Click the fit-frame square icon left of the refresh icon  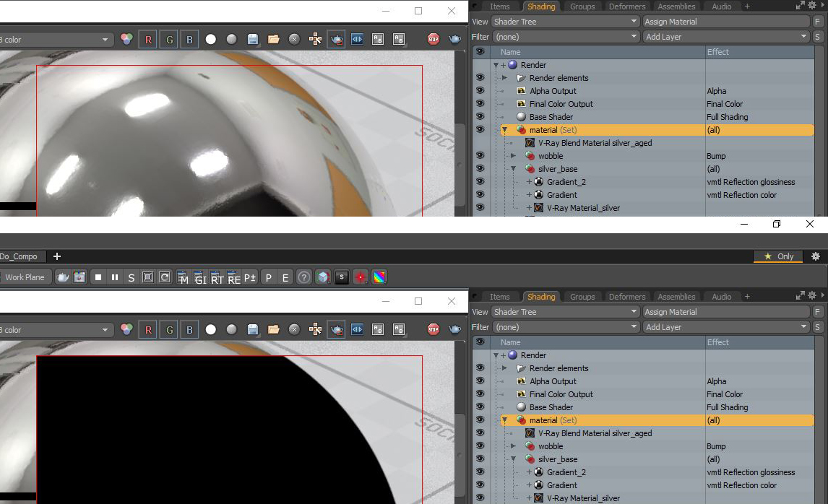(148, 277)
